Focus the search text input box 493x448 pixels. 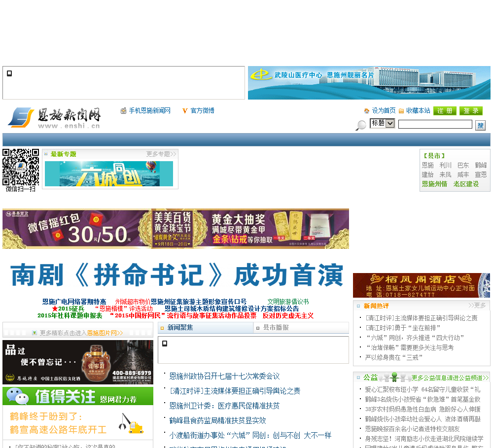435,124
